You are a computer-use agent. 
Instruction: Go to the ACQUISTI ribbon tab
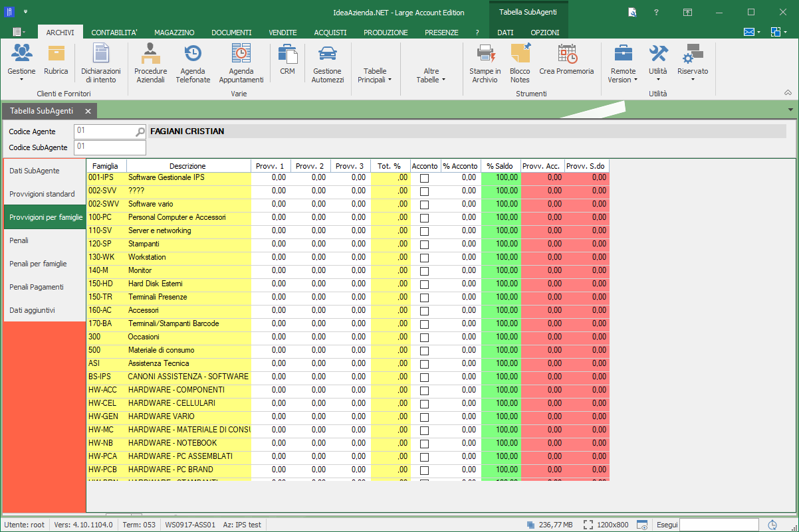coord(330,33)
